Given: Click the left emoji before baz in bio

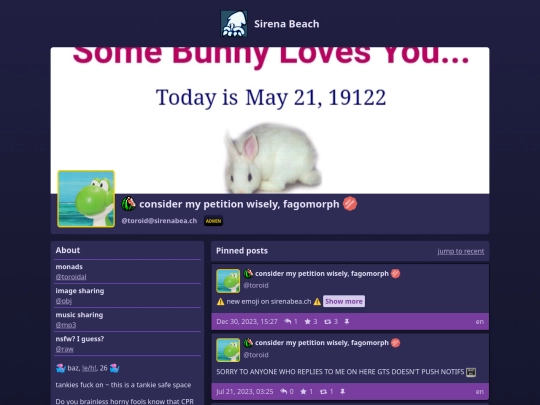Looking at the screenshot, I should click(x=61, y=368).
